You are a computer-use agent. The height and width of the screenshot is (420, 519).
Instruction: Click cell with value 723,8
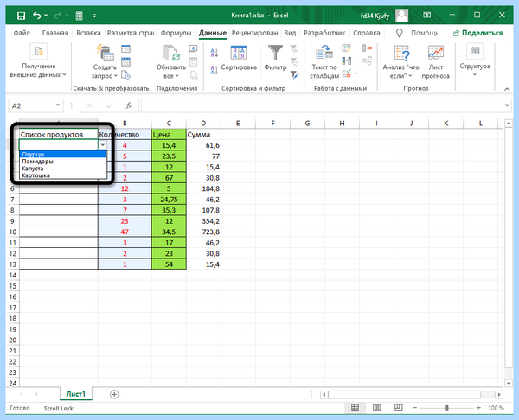click(x=203, y=232)
